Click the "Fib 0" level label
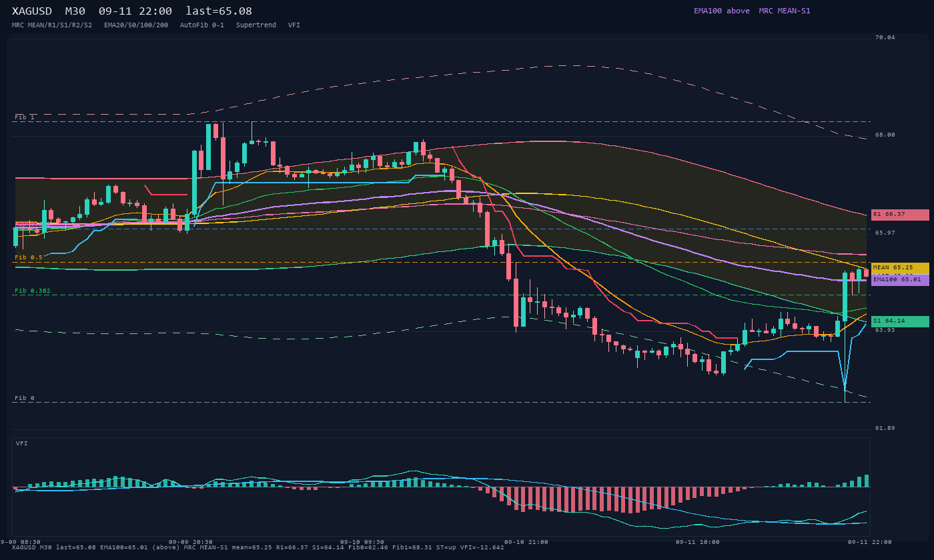 click(25, 398)
